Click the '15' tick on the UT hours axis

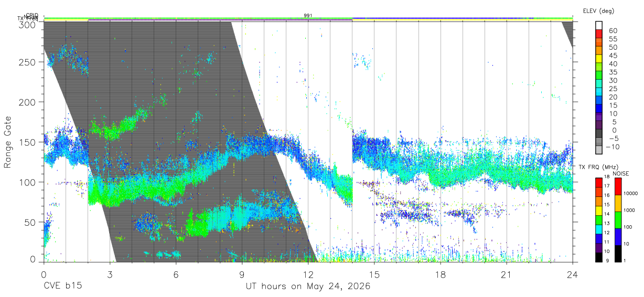(374, 274)
